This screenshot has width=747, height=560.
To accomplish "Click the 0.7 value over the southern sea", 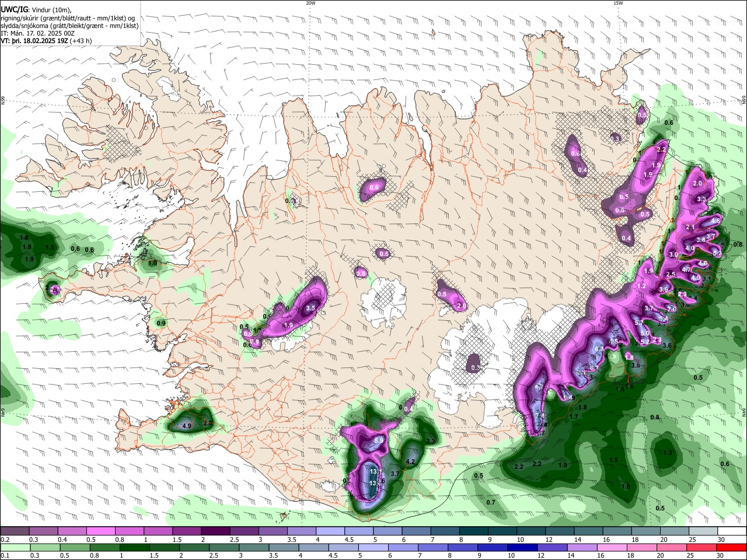I will [x=491, y=502].
